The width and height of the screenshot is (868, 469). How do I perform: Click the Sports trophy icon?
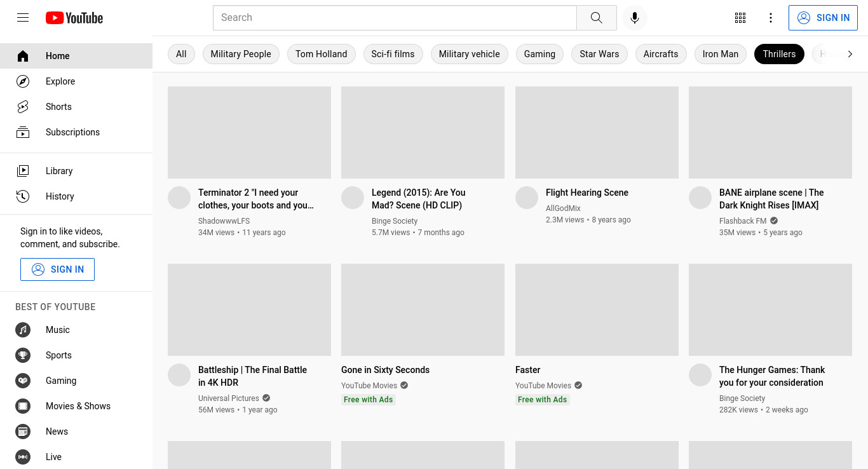[x=23, y=355]
